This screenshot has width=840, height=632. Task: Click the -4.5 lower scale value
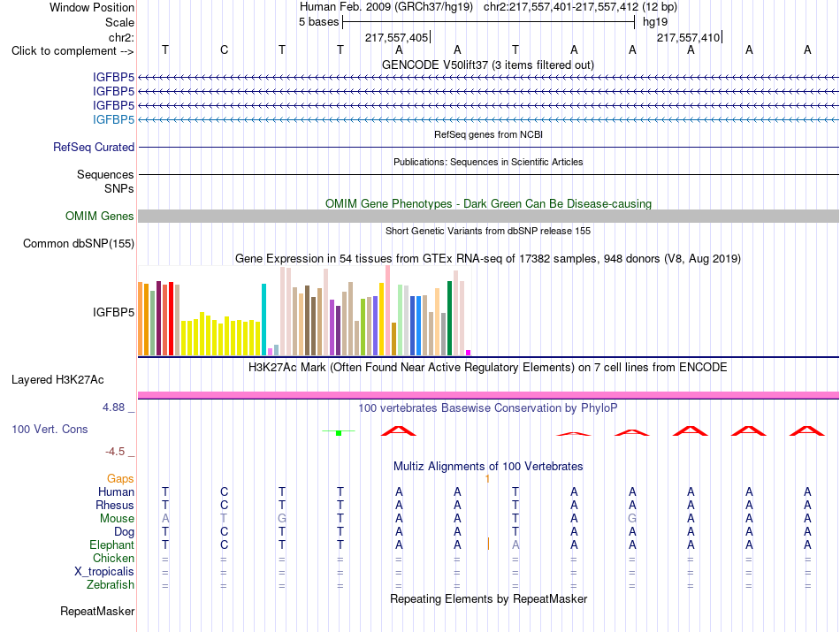point(115,452)
